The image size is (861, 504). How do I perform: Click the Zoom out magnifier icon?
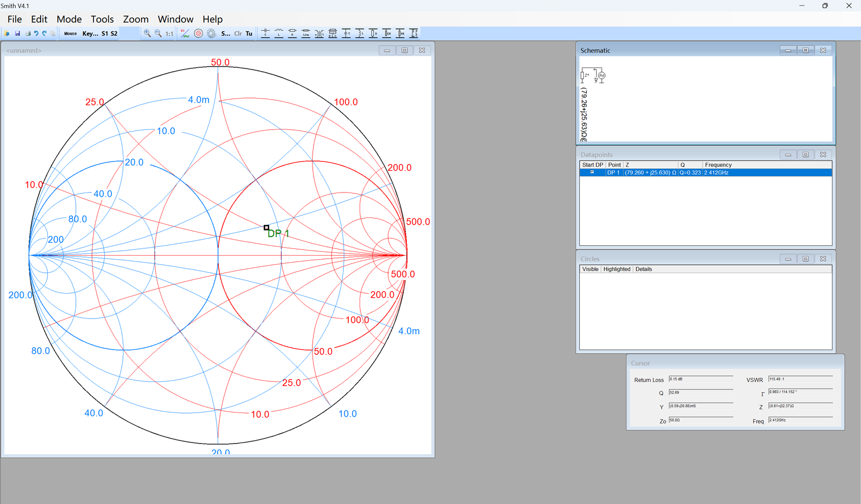pyautogui.click(x=158, y=34)
